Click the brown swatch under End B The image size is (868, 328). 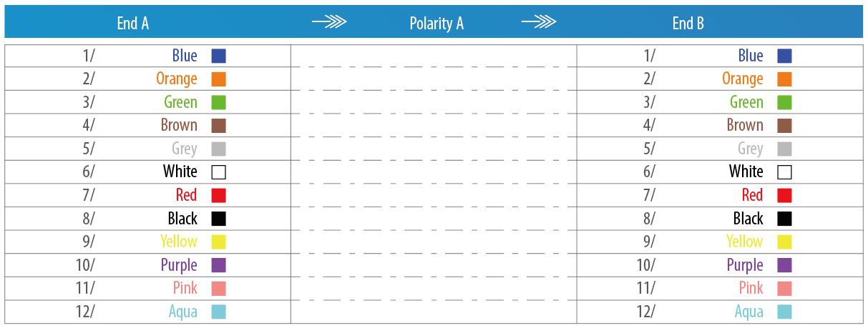785,126
